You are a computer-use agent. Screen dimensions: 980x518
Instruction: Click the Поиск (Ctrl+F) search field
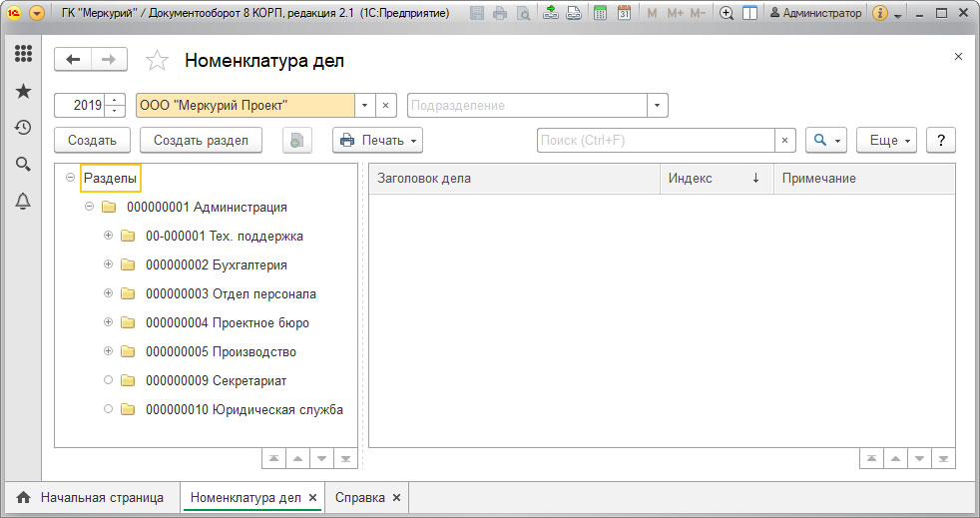click(656, 140)
